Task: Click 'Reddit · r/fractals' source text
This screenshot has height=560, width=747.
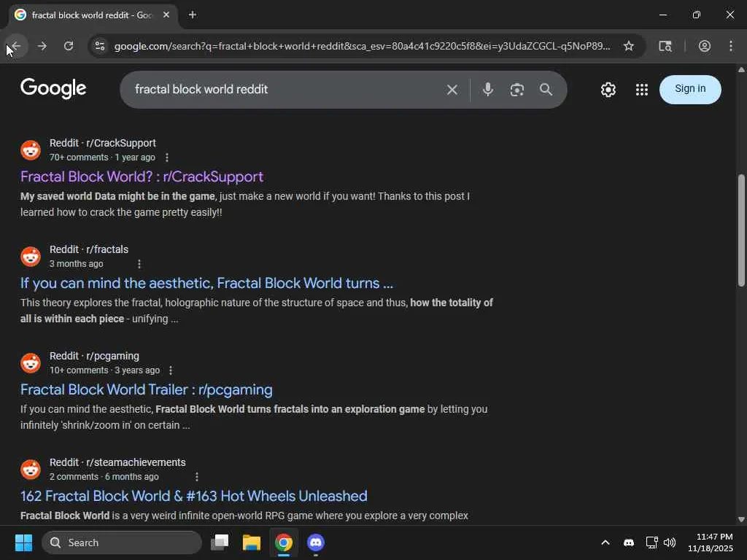Action: tap(89, 249)
